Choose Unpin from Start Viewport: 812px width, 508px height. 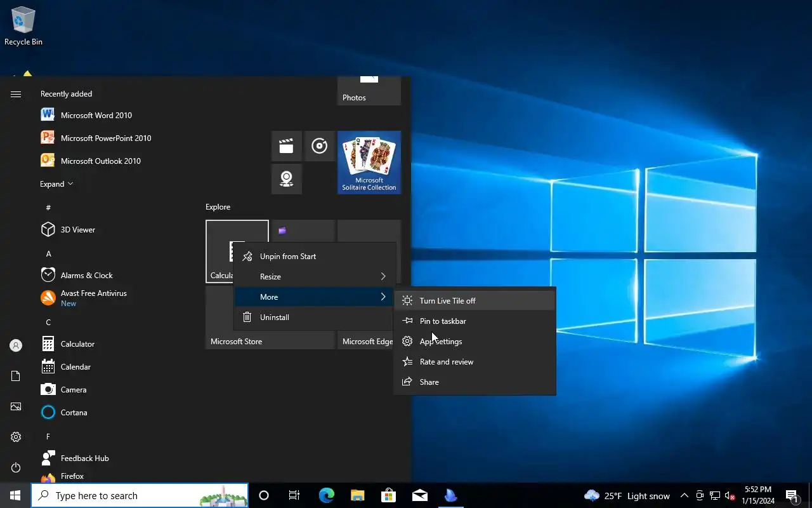315,257
